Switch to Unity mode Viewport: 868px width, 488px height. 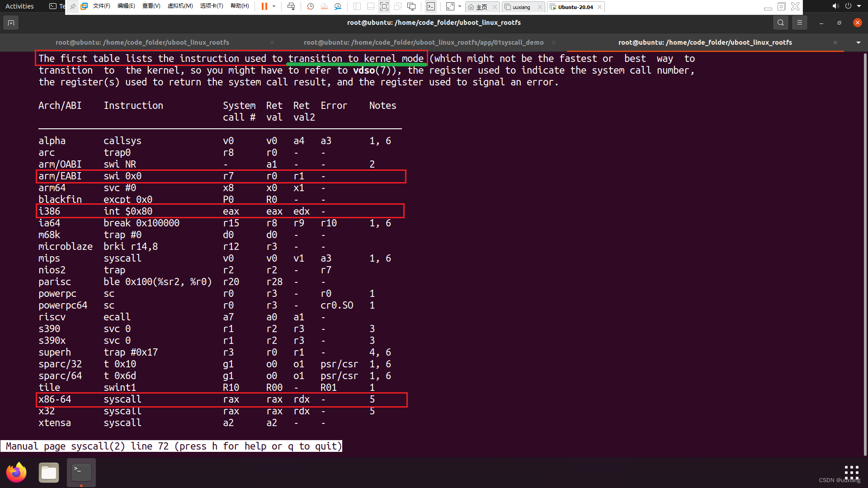[x=398, y=6]
